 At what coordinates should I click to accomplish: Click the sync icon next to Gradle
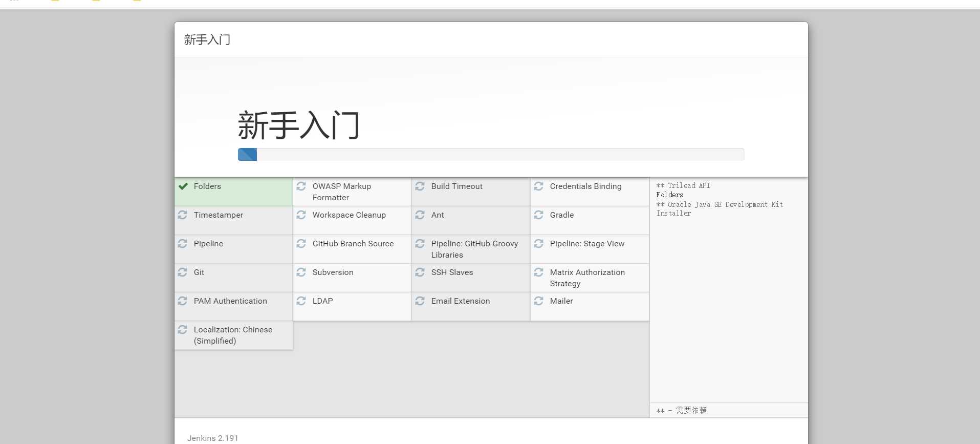[x=539, y=215]
